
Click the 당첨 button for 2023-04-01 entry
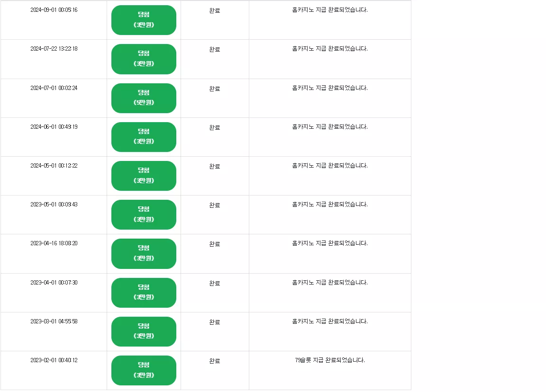pos(144,293)
